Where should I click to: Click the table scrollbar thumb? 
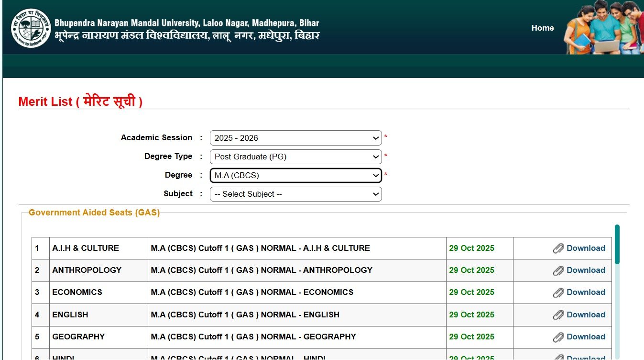[617, 244]
